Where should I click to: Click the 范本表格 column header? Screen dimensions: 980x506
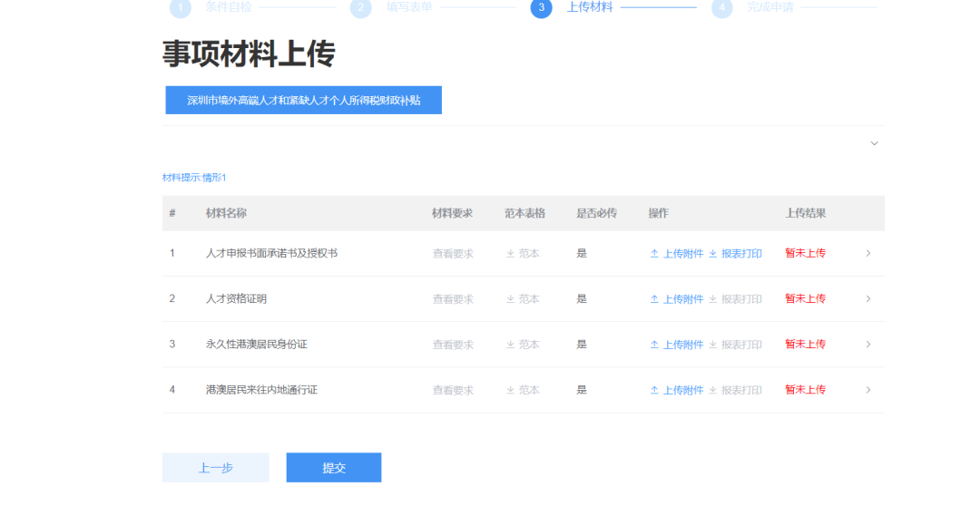525,213
